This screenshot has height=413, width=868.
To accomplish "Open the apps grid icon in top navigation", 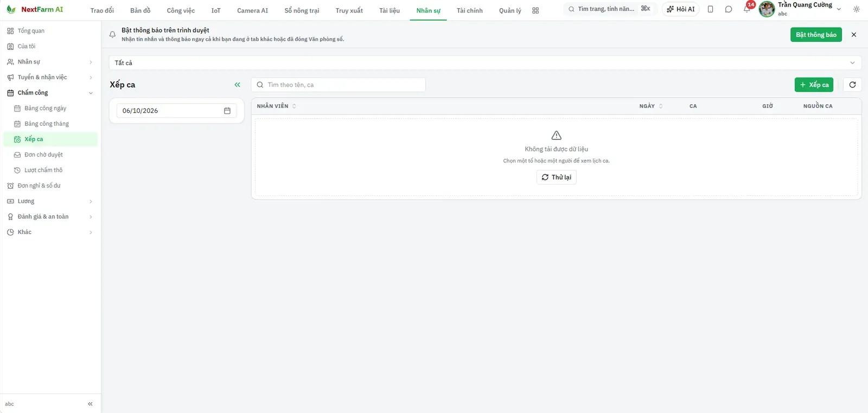I will coord(535,10).
